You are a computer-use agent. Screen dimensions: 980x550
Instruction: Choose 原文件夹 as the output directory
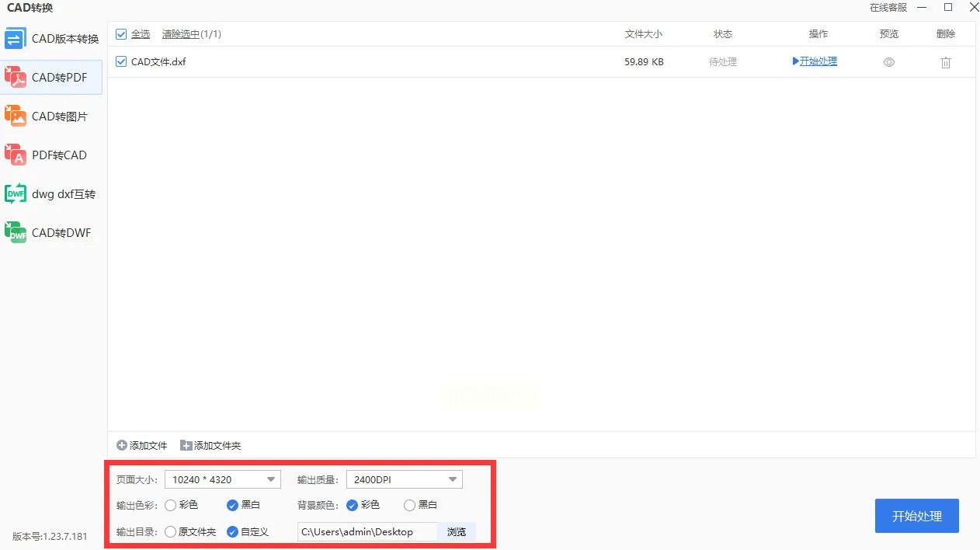point(170,532)
